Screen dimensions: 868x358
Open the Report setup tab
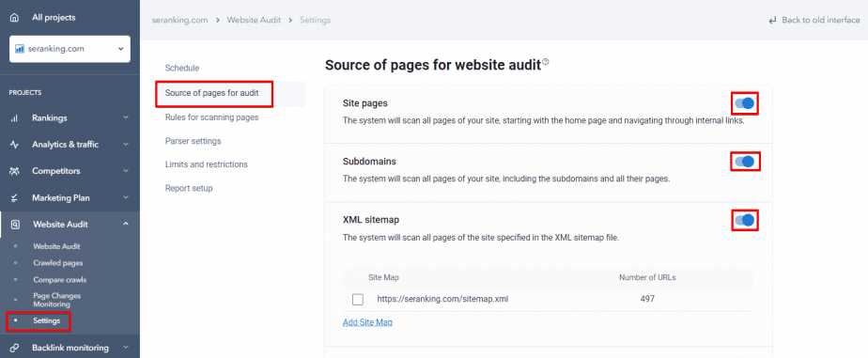click(x=189, y=188)
